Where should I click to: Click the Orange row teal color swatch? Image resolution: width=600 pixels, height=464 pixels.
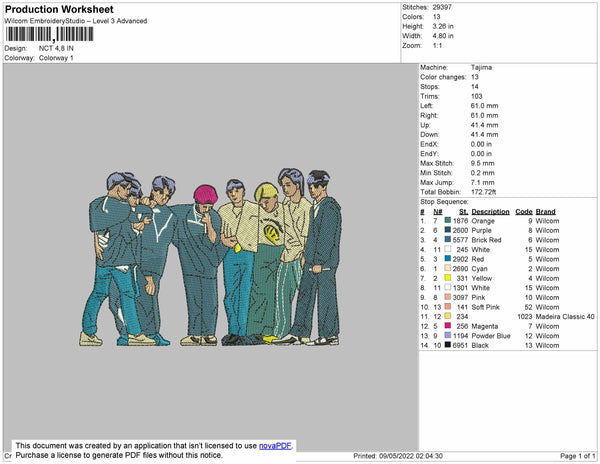pos(448,221)
